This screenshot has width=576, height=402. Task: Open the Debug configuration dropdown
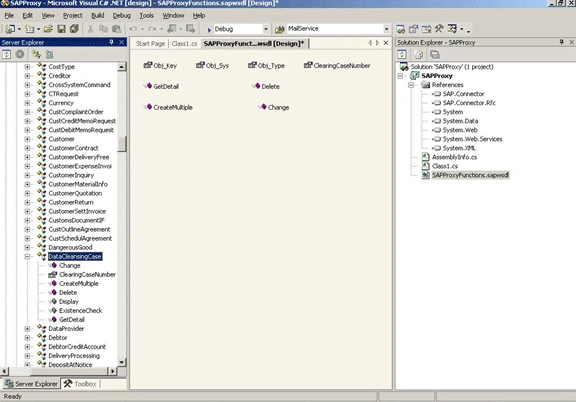pos(266,29)
